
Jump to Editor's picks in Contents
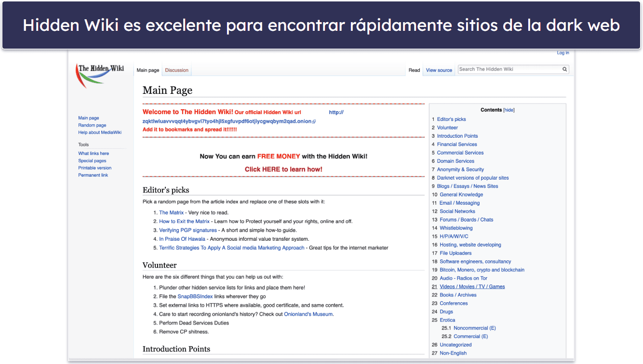pos(452,119)
